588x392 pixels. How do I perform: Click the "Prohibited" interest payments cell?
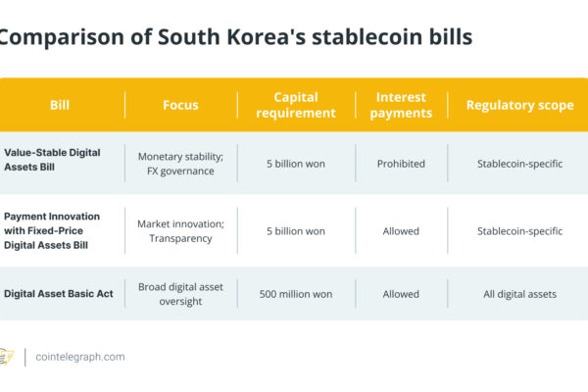[x=401, y=163]
